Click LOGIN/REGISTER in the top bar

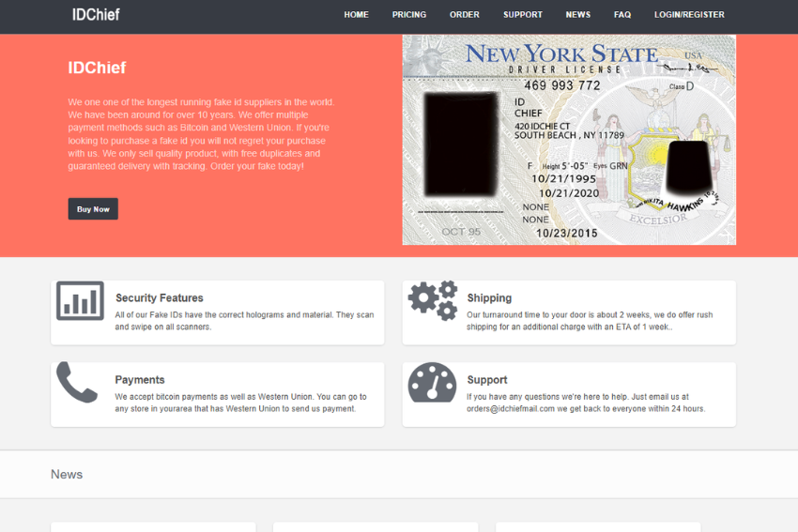click(x=689, y=15)
